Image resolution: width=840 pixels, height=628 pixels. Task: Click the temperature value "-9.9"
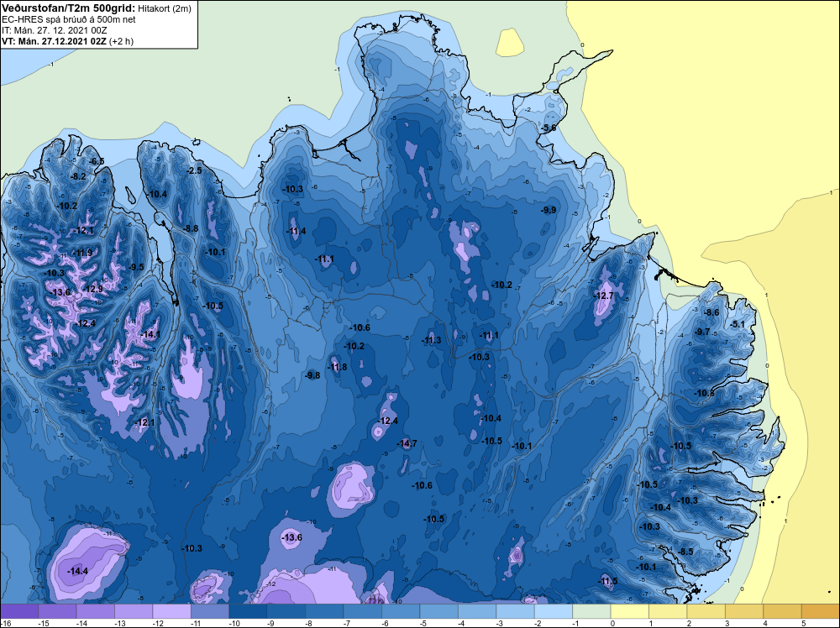548,210
